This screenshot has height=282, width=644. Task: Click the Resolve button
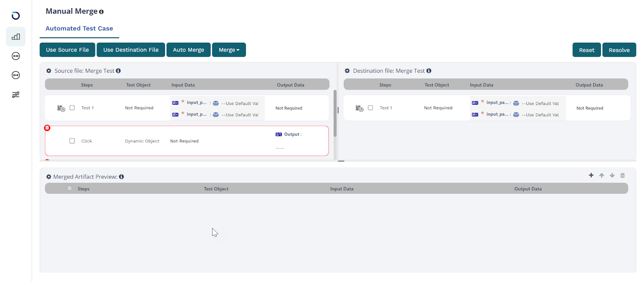(x=619, y=50)
